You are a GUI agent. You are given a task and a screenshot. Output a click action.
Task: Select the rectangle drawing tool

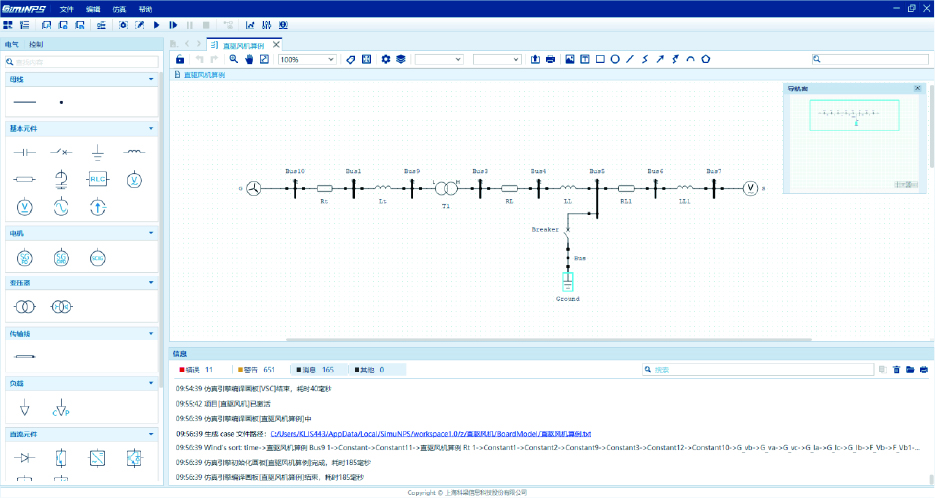pyautogui.click(x=600, y=60)
